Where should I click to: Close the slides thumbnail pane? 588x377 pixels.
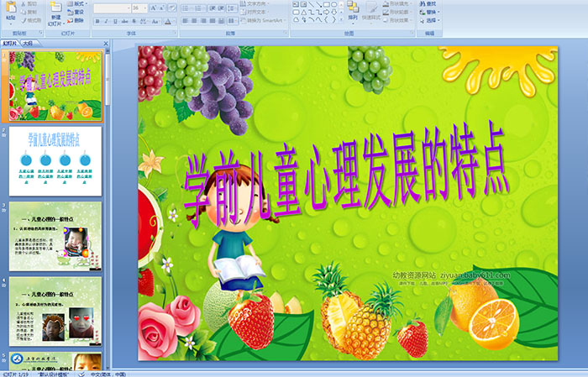pos(106,44)
